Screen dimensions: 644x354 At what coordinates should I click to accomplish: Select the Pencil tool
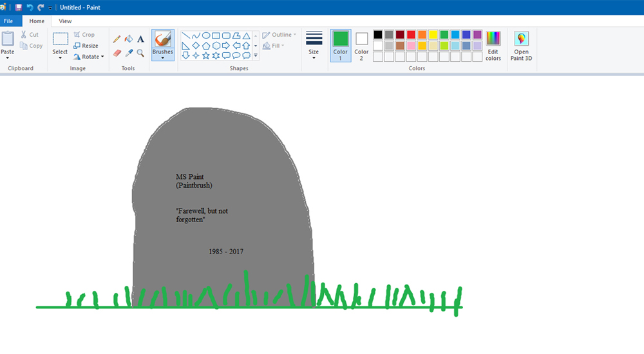pyautogui.click(x=117, y=39)
